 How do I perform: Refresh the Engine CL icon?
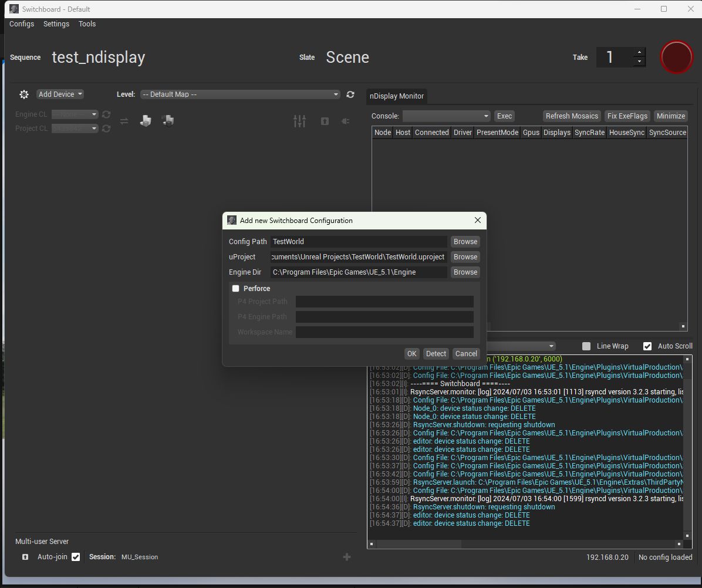coord(106,114)
